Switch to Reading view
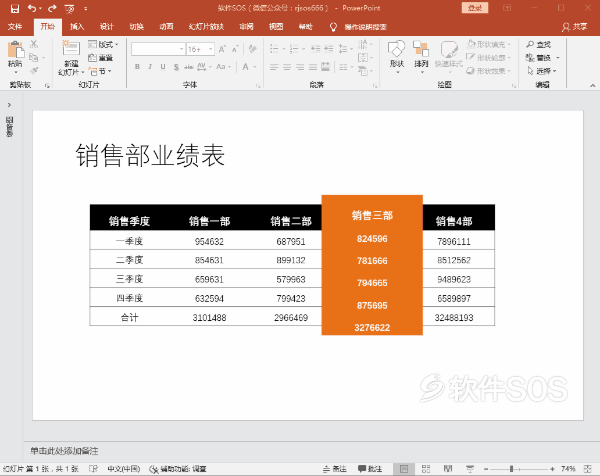600x476 pixels. (x=448, y=469)
